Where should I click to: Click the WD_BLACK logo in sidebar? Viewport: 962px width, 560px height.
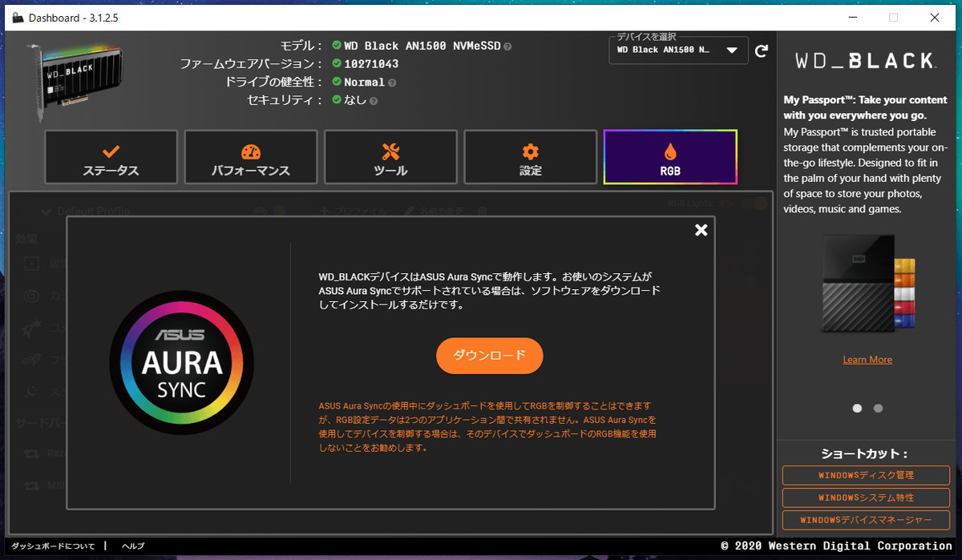pos(864,61)
